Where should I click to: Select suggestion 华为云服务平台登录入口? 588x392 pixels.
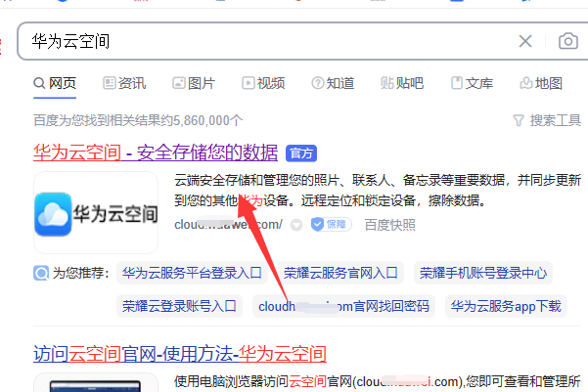pos(192,273)
